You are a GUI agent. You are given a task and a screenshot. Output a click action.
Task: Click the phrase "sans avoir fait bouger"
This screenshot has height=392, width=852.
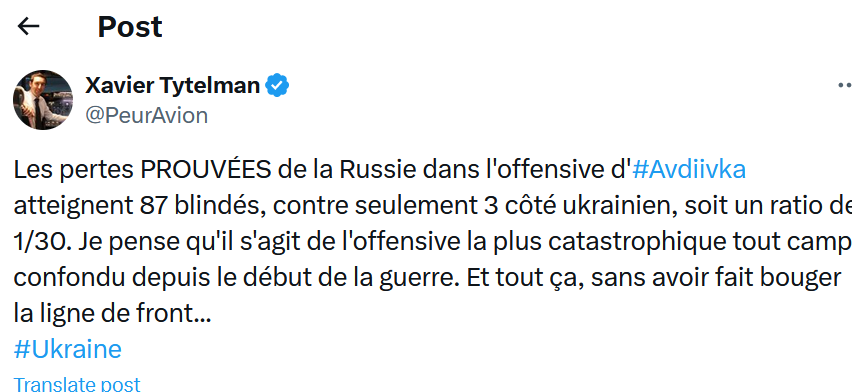[716, 278]
